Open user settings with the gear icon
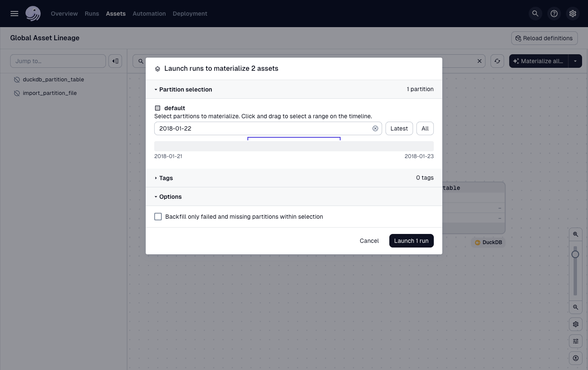The height and width of the screenshot is (370, 588). tap(573, 13)
